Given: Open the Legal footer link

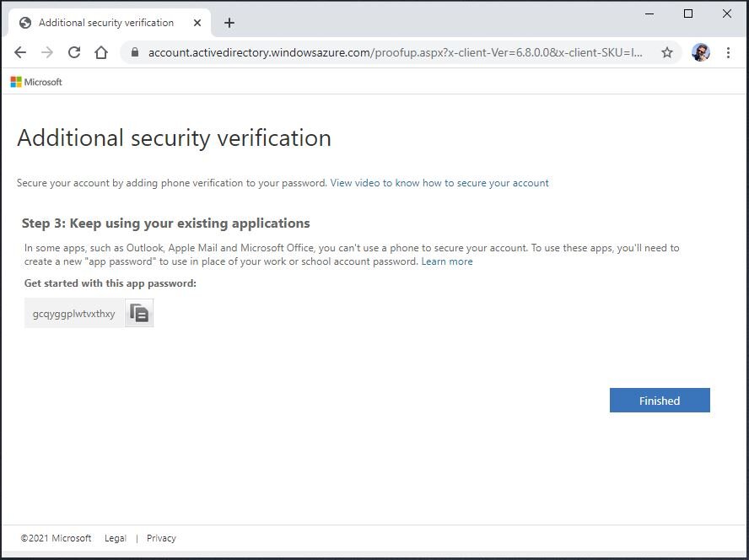Looking at the screenshot, I should click(115, 538).
